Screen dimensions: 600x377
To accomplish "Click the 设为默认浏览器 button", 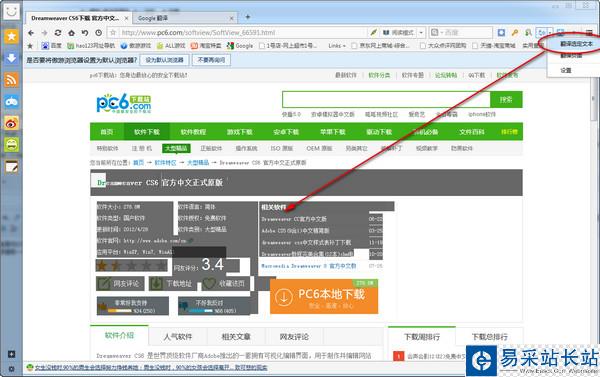I will pos(165,60).
